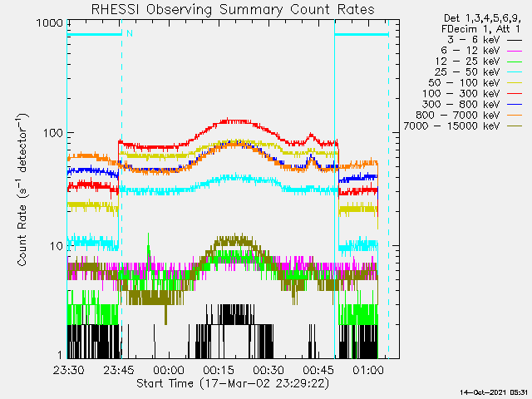Click the '00:15' x-axis time label
The width and height of the screenshot is (532, 399).
(219, 370)
